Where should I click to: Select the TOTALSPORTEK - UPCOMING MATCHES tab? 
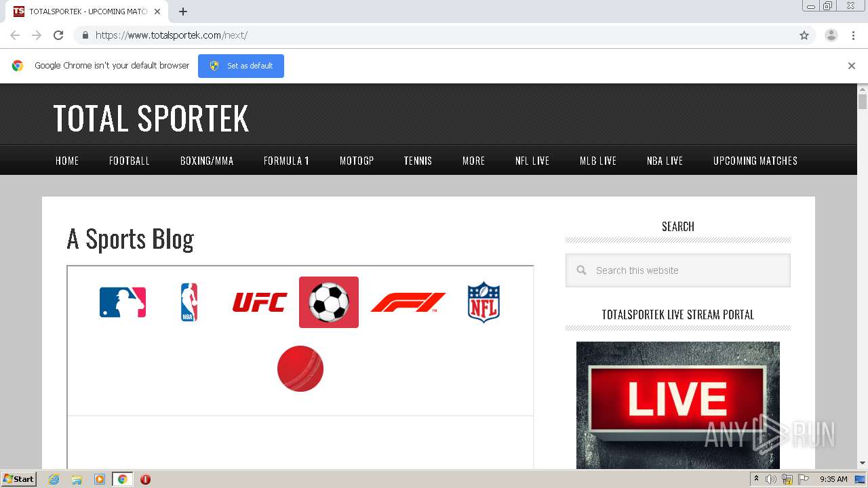[88, 12]
